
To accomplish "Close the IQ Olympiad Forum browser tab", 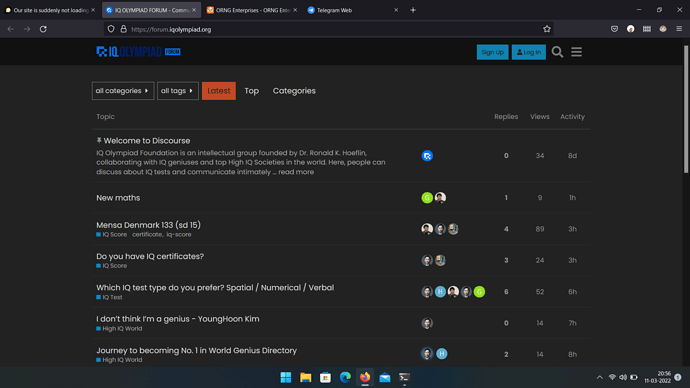I will [194, 10].
